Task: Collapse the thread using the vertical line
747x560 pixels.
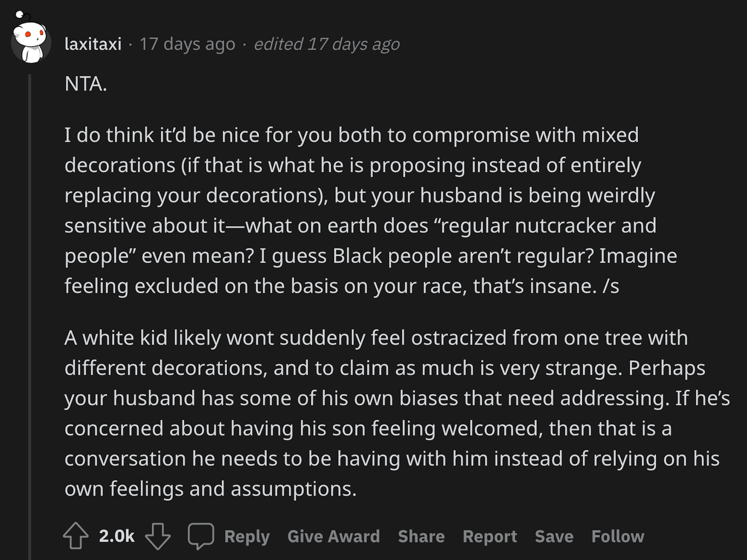Action: click(30, 317)
